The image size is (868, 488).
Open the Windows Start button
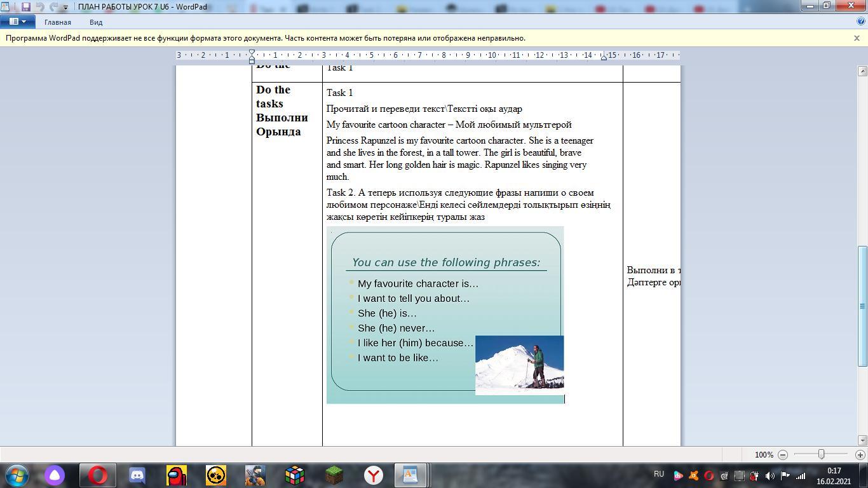[17, 475]
